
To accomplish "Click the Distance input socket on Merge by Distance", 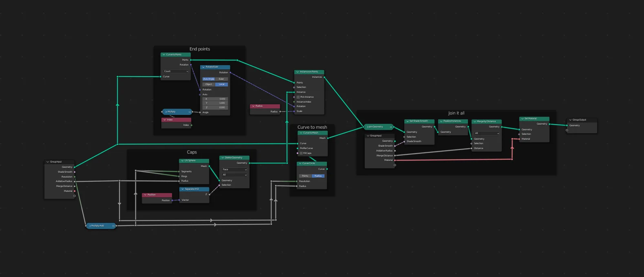I will click(472, 148).
